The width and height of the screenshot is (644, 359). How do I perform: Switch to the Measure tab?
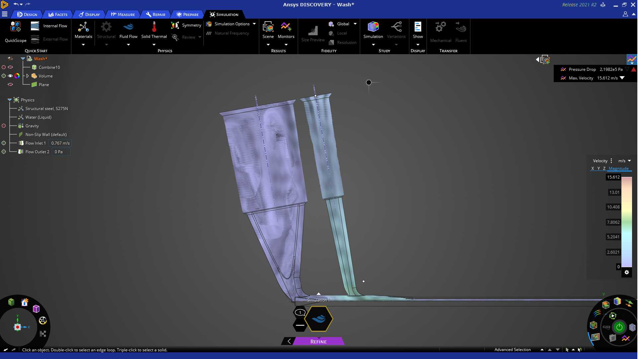point(123,15)
